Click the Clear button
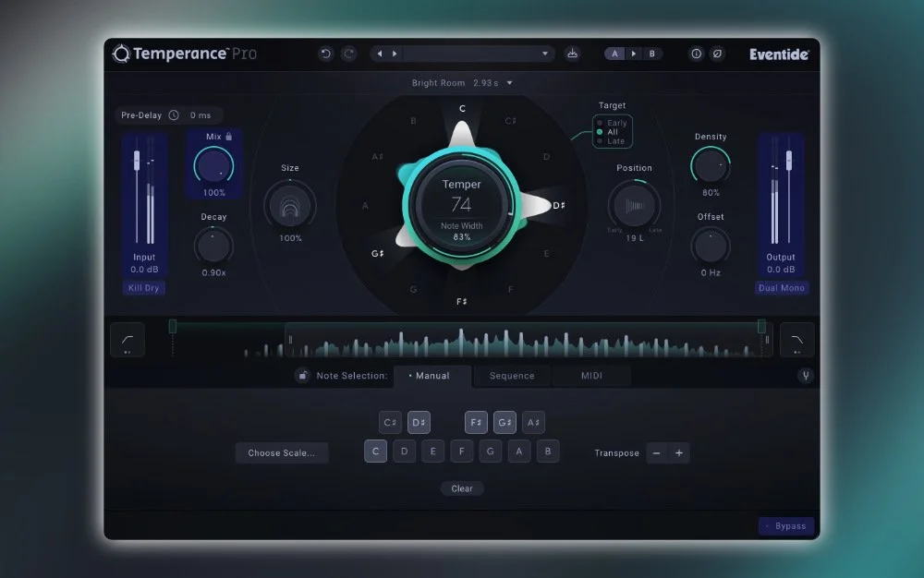The image size is (924, 578). 462,488
